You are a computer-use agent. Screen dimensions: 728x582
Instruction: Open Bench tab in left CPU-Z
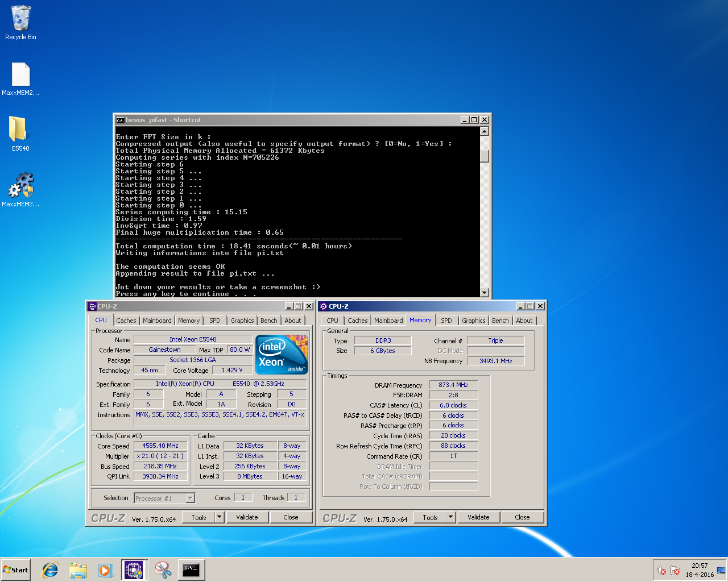coord(269,321)
